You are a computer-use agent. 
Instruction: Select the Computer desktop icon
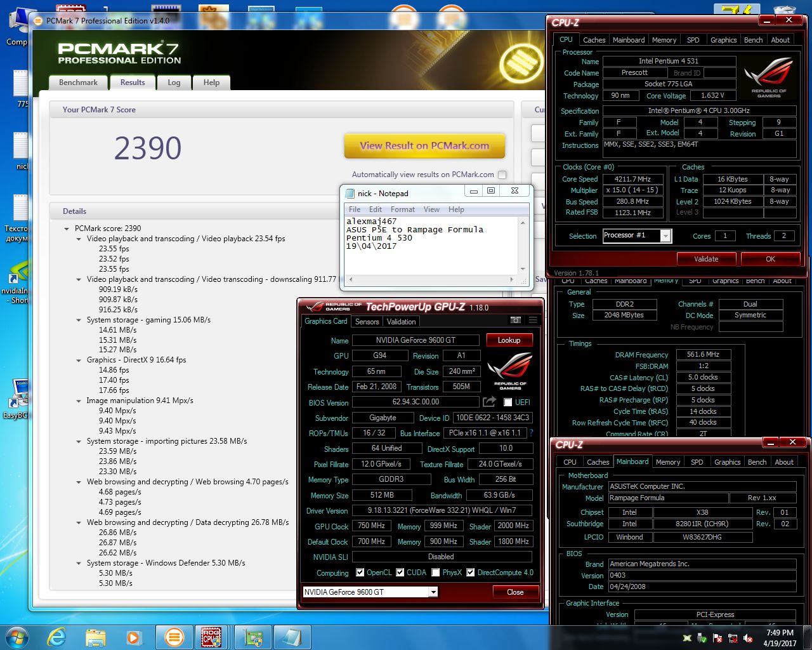click(x=16, y=27)
